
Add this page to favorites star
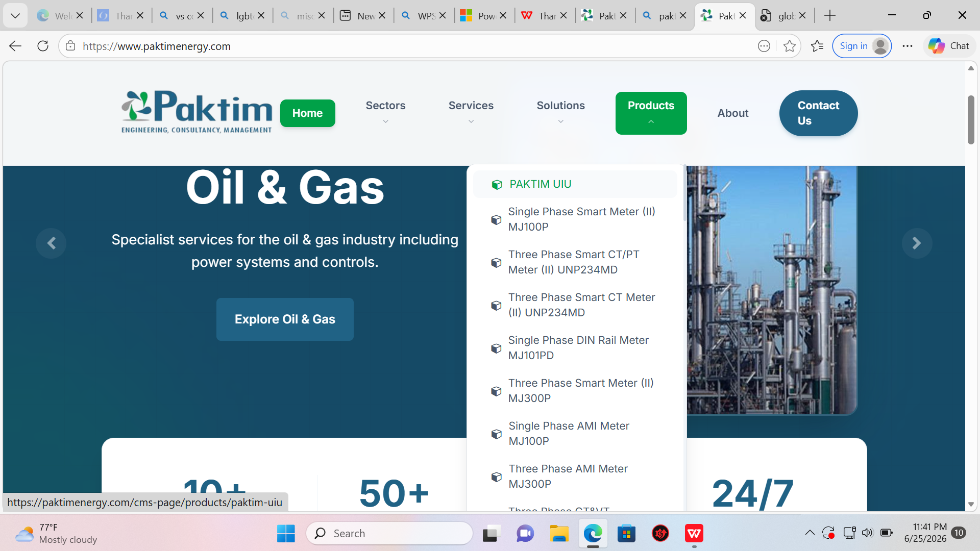click(789, 46)
